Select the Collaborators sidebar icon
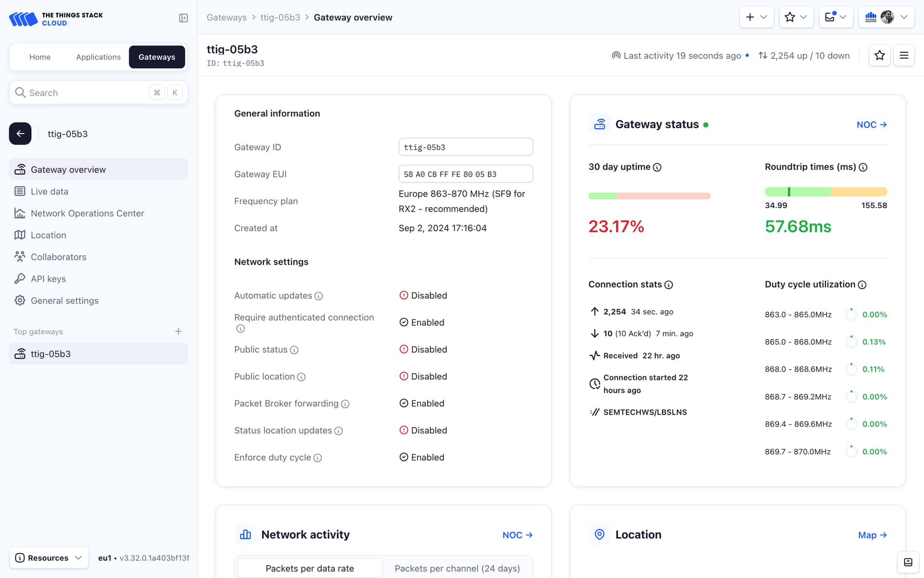The width and height of the screenshot is (924, 578). (x=21, y=256)
